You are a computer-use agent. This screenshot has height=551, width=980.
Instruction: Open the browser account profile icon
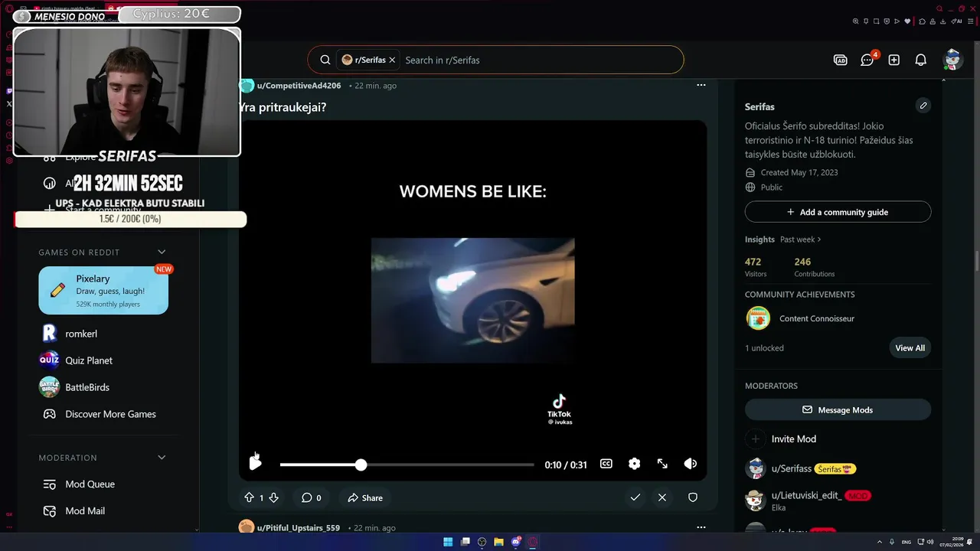pyautogui.click(x=933, y=21)
